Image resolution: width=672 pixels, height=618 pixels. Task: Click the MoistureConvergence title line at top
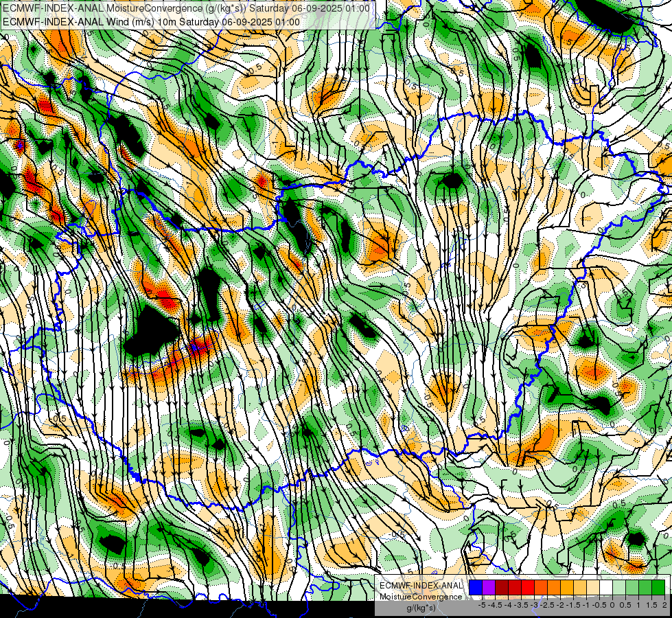187,8
